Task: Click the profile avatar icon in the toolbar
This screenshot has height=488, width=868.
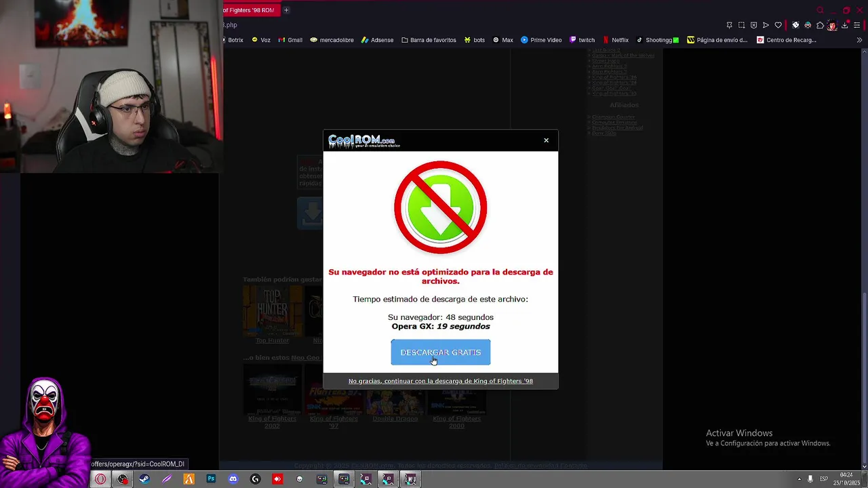Action: pyautogui.click(x=832, y=26)
